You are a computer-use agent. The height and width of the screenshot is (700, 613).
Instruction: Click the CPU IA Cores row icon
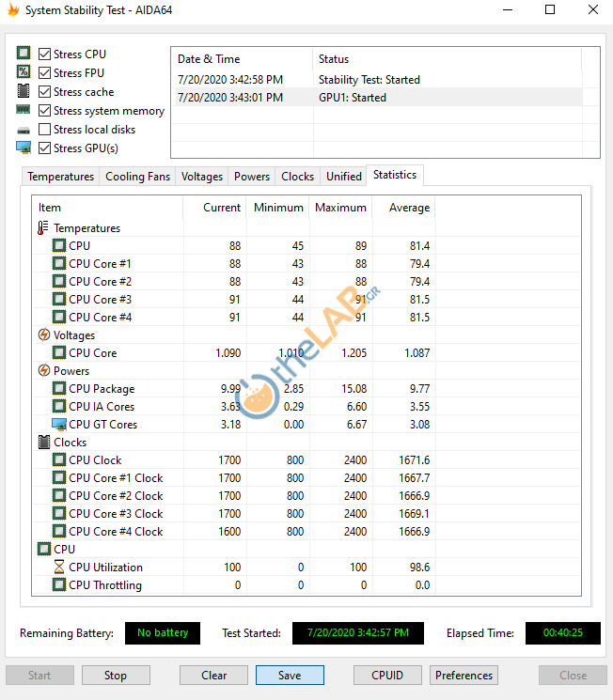pos(59,406)
